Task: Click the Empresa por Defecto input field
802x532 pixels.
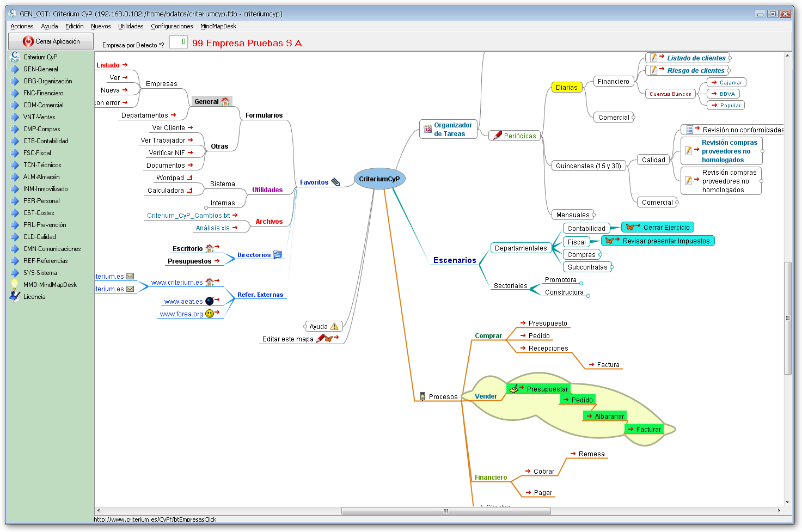Action: tap(179, 42)
